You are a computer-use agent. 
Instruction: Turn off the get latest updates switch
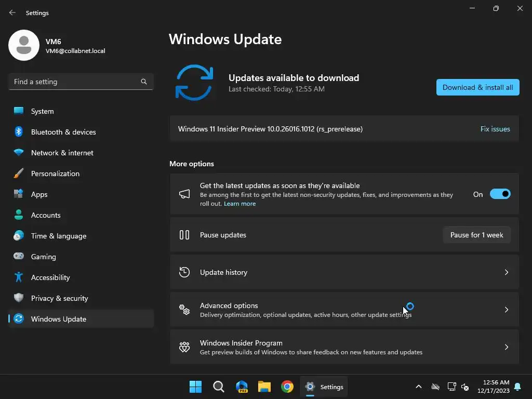tap(500, 194)
